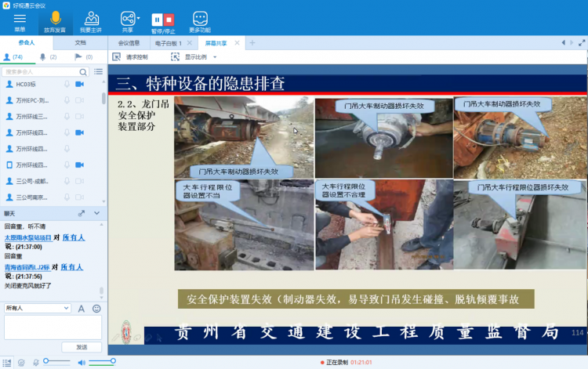Open emoji picker in chat

coord(96,309)
